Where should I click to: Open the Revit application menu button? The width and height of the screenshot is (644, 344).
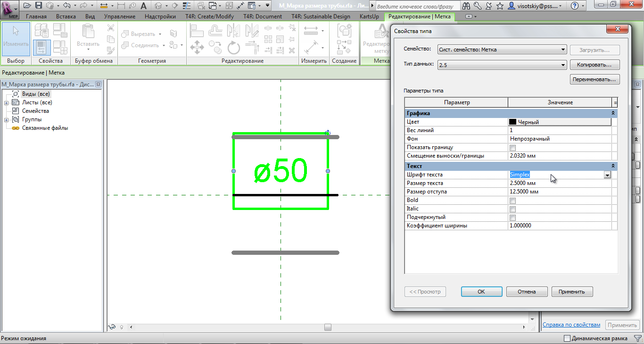10,9
